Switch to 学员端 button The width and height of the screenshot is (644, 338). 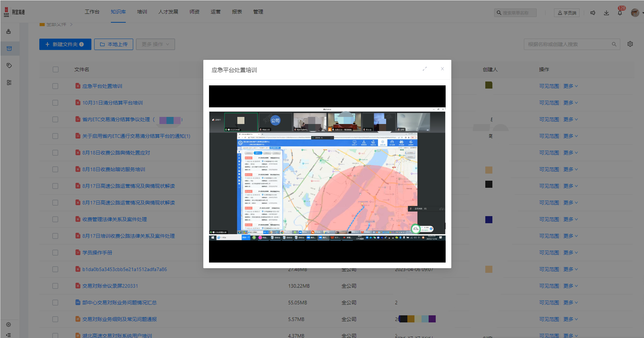click(x=567, y=13)
